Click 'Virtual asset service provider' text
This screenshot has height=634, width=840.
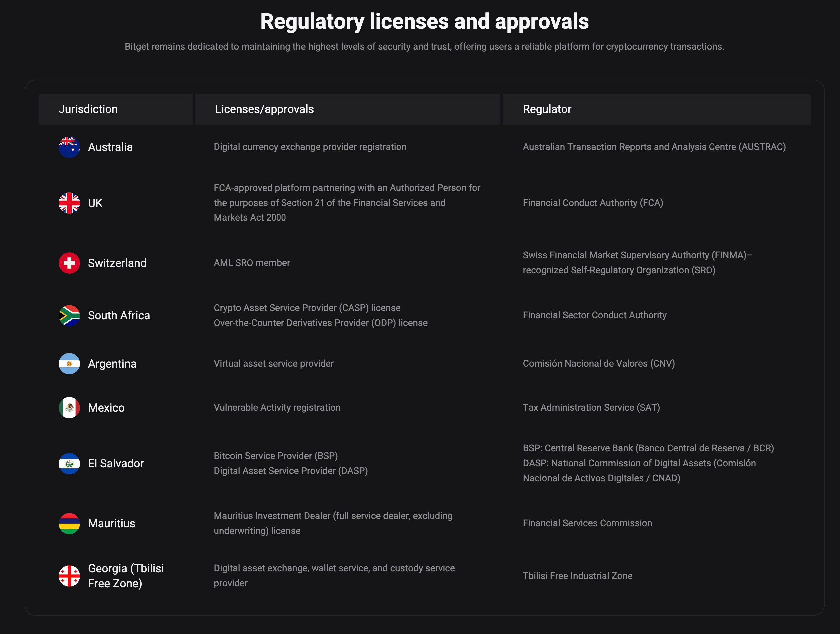click(x=273, y=364)
